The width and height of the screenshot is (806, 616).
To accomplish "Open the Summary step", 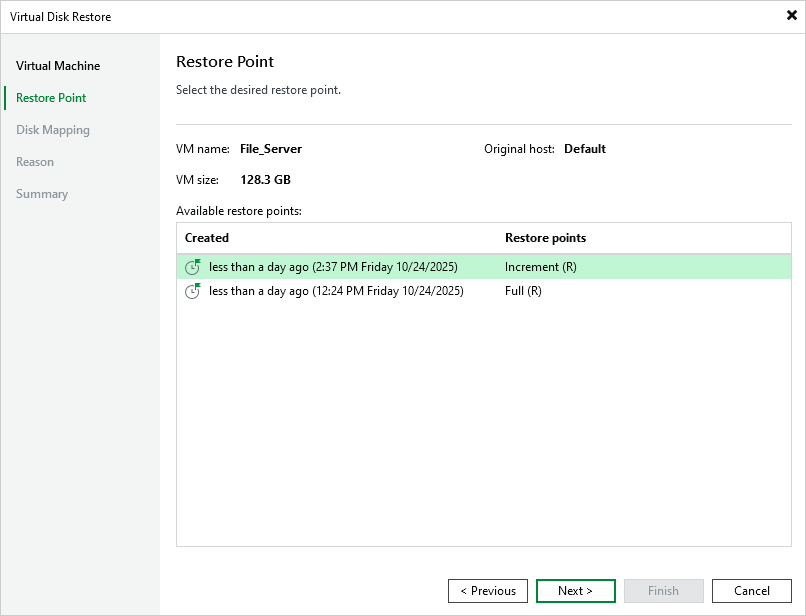I will 42,194.
